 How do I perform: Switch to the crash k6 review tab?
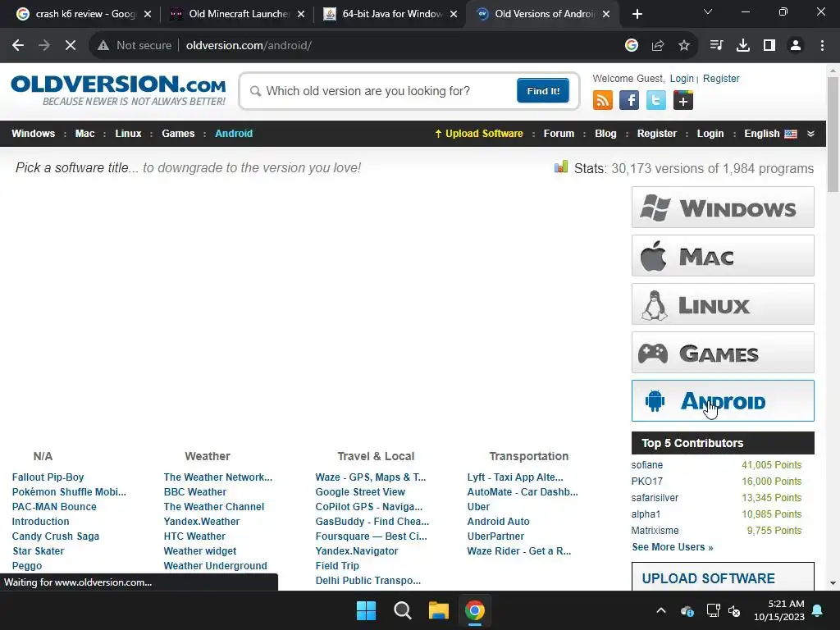coord(83,14)
